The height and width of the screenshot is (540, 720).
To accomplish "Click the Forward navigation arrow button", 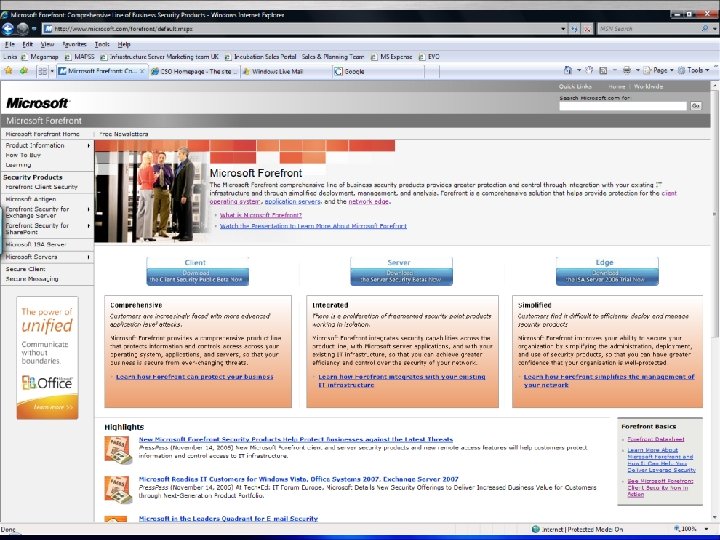I will click(x=22, y=28).
